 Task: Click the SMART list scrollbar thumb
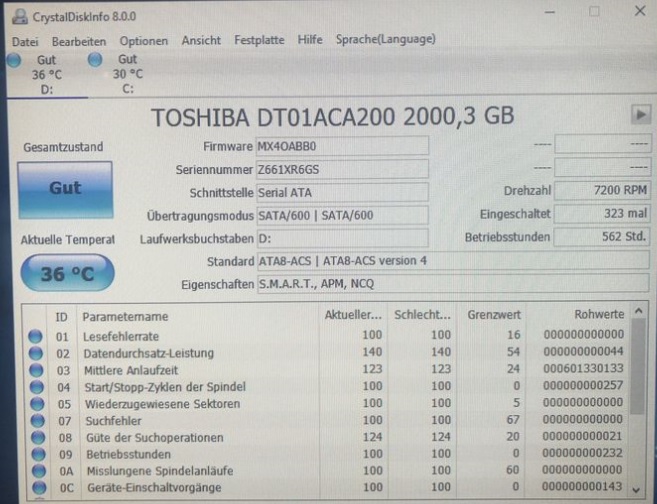click(x=637, y=367)
